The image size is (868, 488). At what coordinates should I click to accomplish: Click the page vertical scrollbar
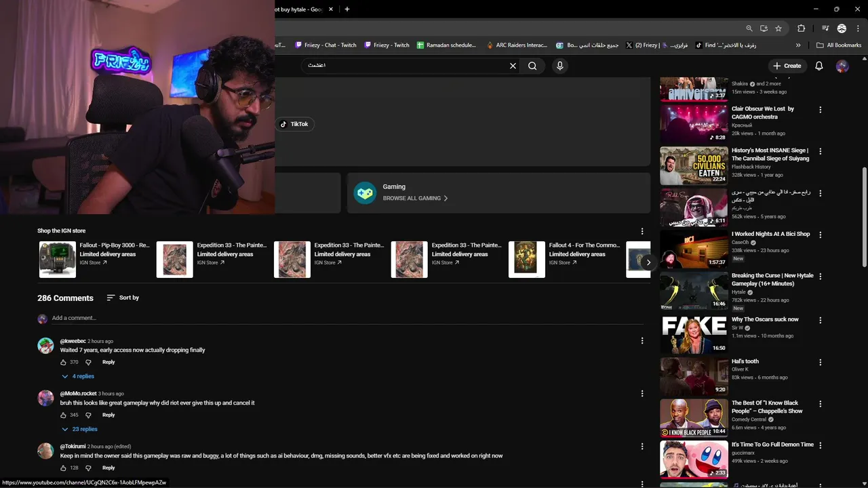(864, 217)
